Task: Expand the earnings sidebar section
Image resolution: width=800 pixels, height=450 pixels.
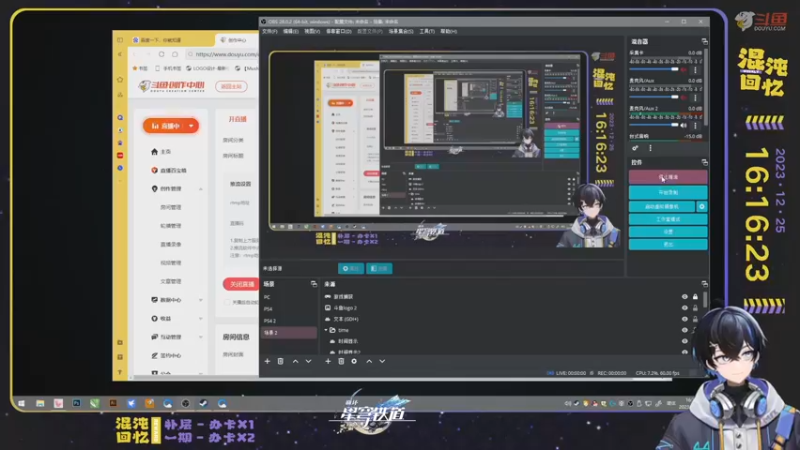Action: (x=201, y=318)
